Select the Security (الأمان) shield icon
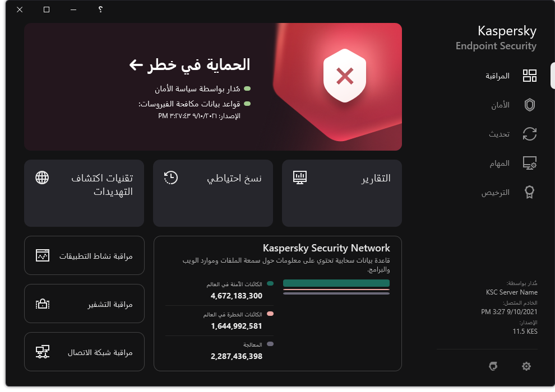Screen dimensions: 555x392 (x=529, y=105)
